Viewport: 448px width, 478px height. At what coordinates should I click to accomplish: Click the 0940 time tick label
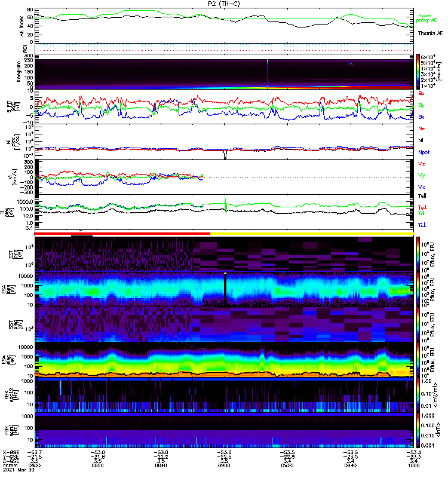pyautogui.click(x=351, y=465)
